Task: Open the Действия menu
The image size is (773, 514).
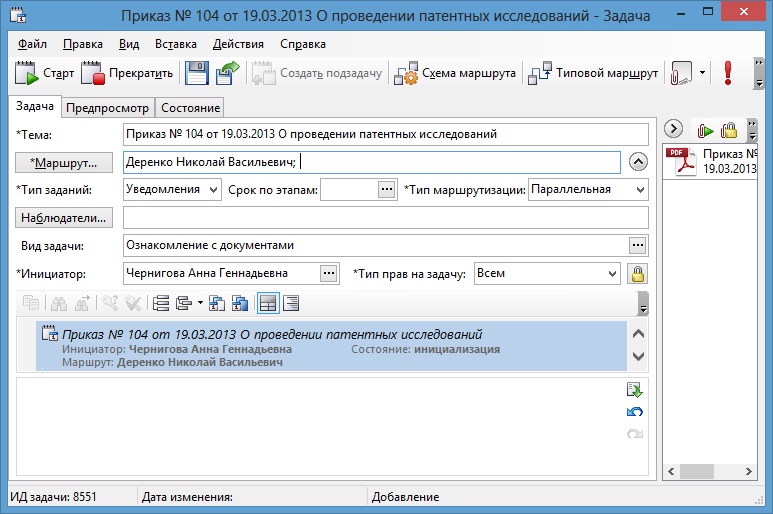Action: tap(238, 44)
